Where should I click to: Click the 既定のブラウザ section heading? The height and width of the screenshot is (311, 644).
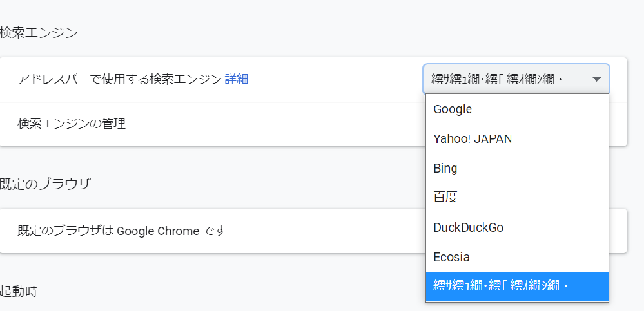[45, 184]
